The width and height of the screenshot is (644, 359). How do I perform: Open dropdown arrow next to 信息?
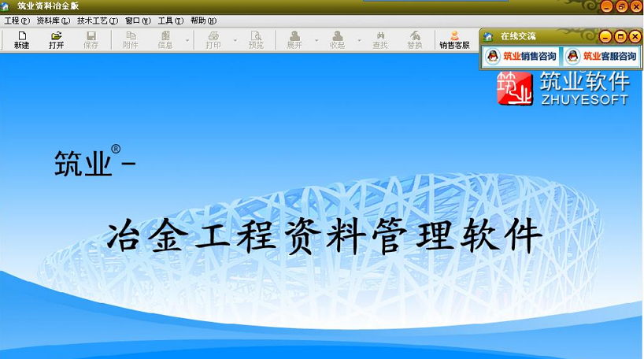187,40
